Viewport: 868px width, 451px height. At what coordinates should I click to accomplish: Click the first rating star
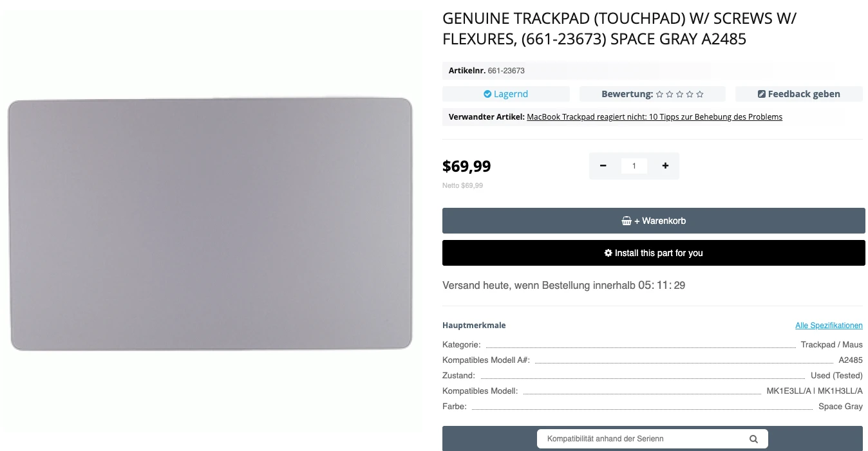[x=659, y=95]
